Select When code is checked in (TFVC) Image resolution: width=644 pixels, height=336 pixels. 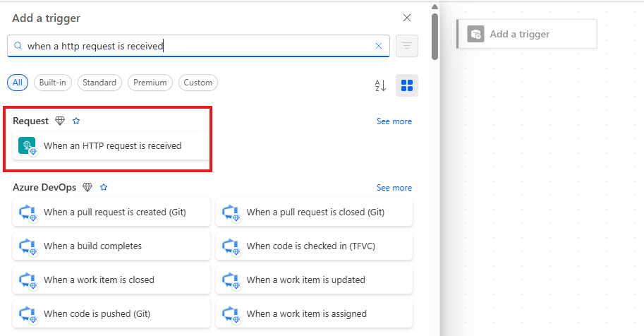(314, 246)
